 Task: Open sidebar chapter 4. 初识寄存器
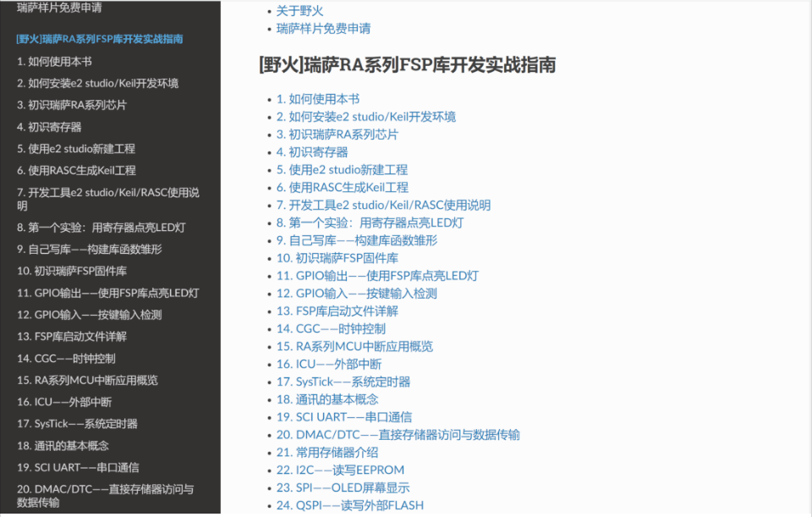49,127
